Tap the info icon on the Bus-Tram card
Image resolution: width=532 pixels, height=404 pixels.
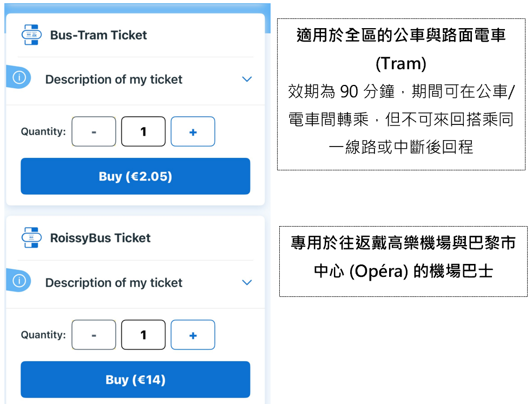pos(19,78)
